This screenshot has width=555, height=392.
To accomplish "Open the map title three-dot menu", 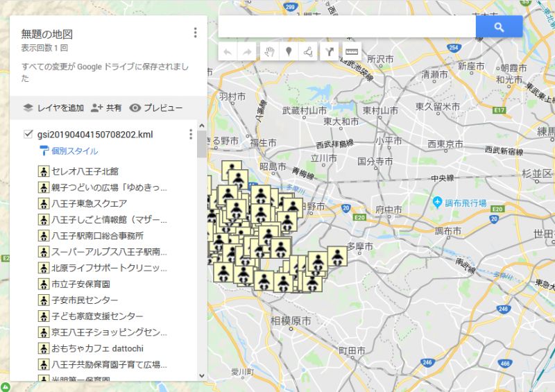I will [196, 33].
